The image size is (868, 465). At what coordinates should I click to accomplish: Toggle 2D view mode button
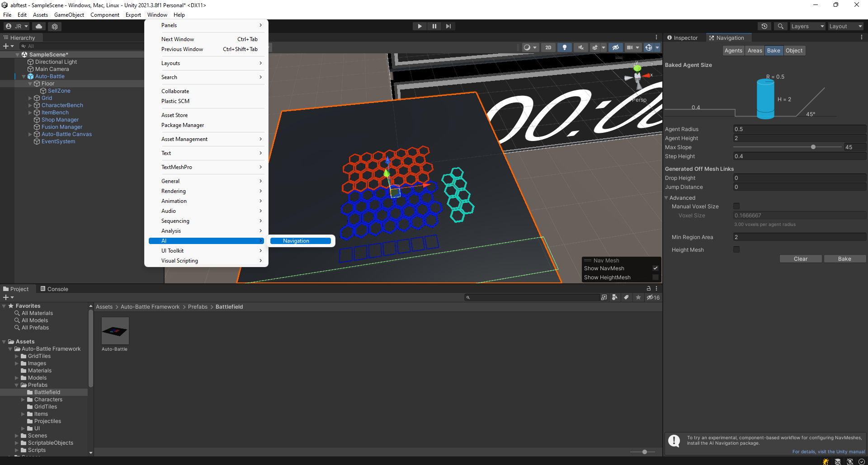548,47
